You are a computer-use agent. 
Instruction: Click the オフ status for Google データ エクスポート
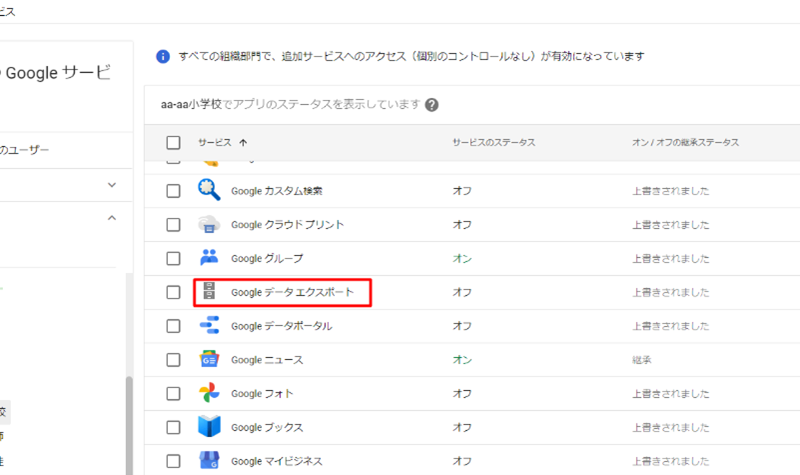click(x=462, y=292)
